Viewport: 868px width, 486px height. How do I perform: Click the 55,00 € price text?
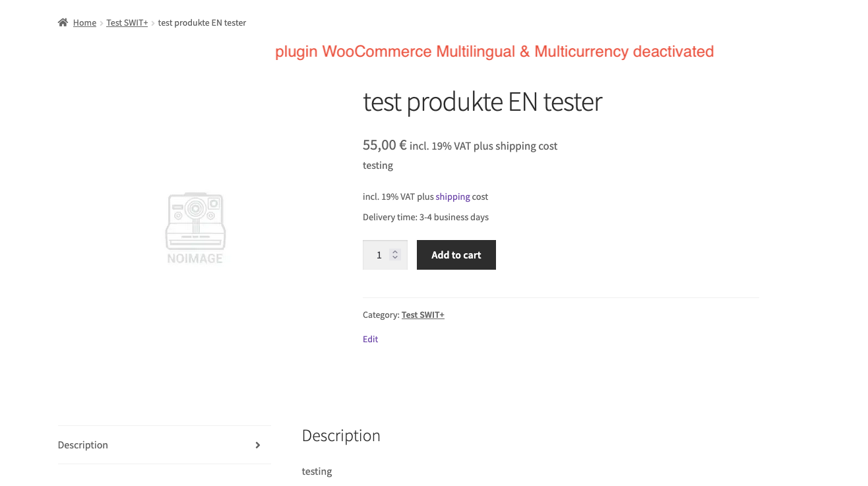(385, 145)
